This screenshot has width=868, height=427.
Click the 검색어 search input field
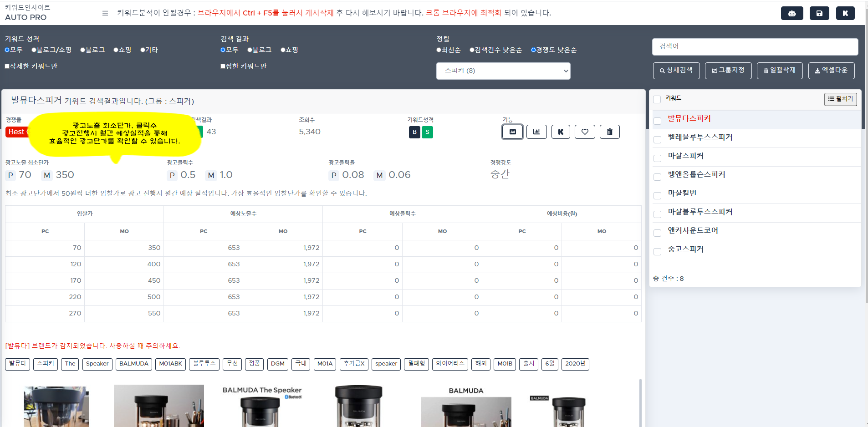pyautogui.click(x=755, y=46)
